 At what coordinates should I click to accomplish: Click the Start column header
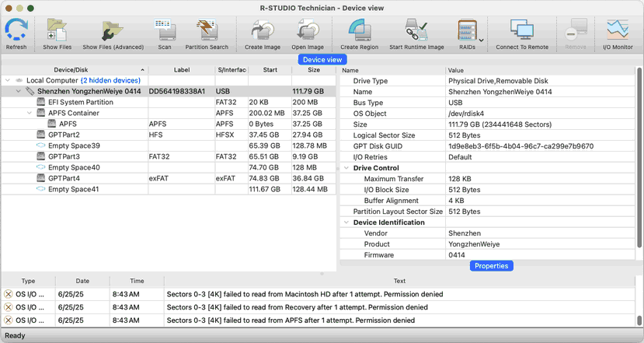[270, 70]
